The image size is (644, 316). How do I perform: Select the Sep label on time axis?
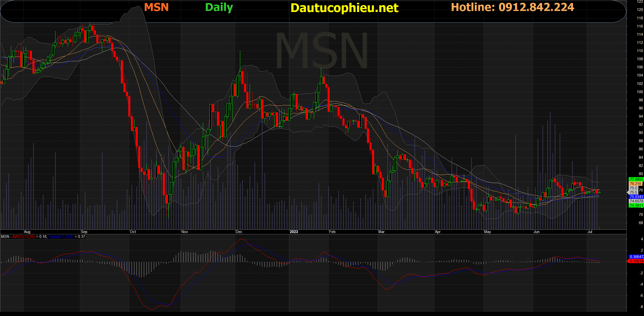click(x=84, y=232)
